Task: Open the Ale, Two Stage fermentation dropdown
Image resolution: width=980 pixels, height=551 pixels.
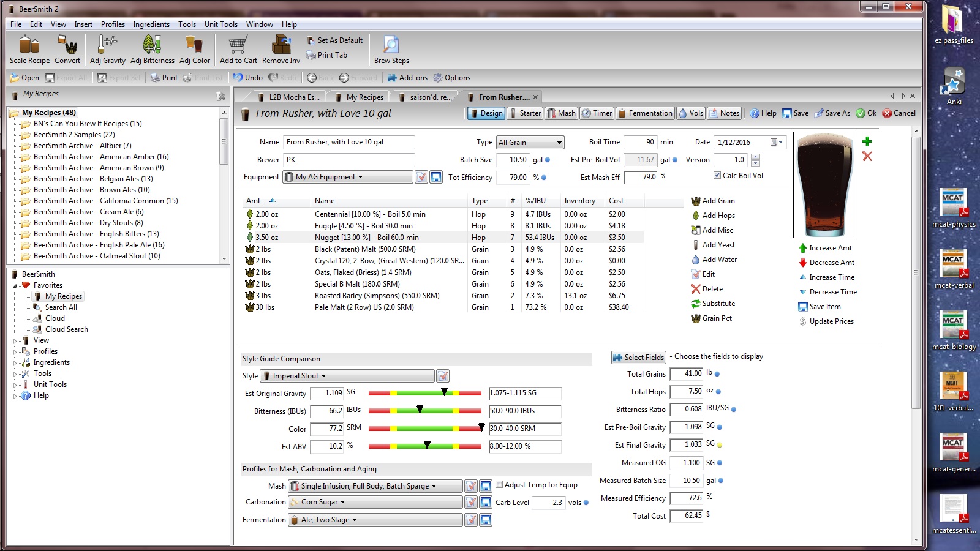Action: [x=375, y=520]
